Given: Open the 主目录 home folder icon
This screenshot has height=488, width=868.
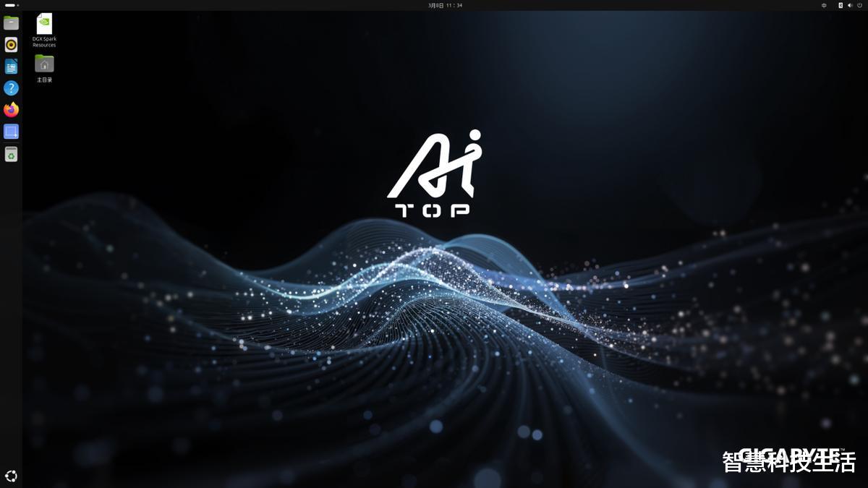Looking at the screenshot, I should 44,69.
